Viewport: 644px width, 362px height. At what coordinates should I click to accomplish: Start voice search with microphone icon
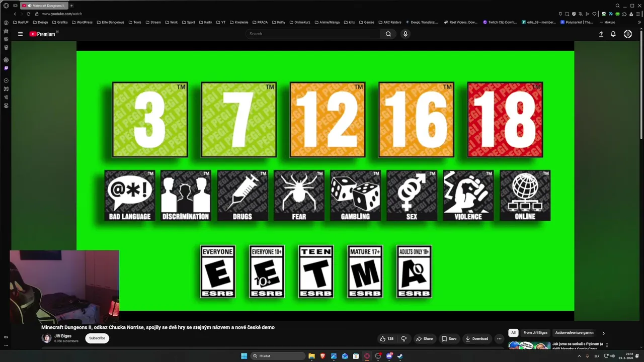point(405,34)
